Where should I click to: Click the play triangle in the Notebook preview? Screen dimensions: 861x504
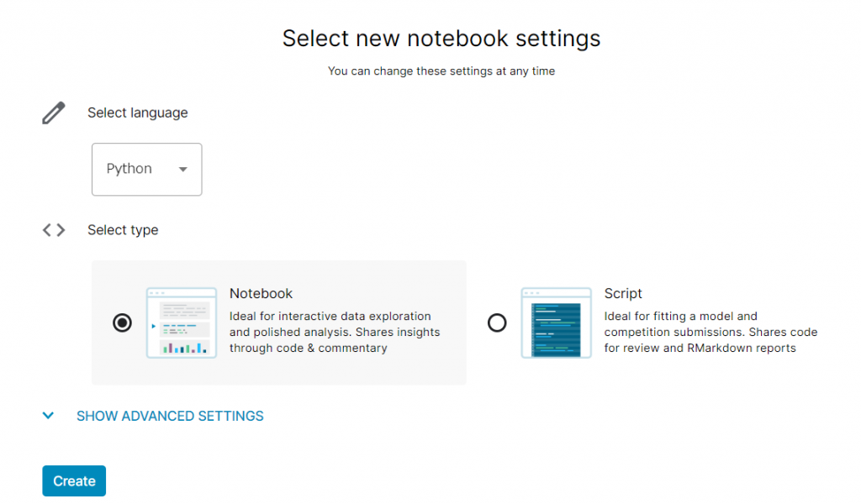tap(155, 328)
